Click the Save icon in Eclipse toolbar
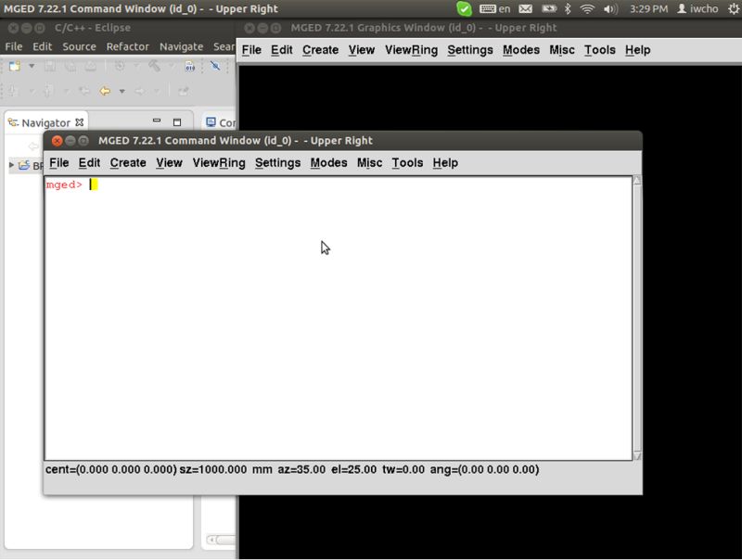 (51, 65)
